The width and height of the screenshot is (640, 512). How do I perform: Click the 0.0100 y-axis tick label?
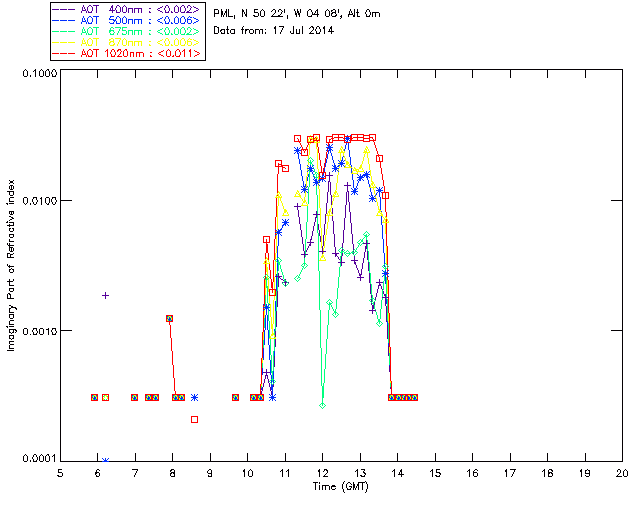40,201
